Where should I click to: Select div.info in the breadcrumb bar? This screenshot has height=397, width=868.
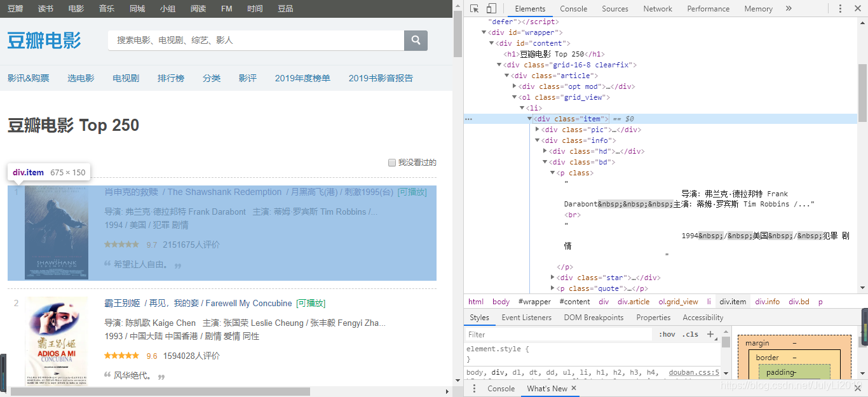click(x=768, y=302)
